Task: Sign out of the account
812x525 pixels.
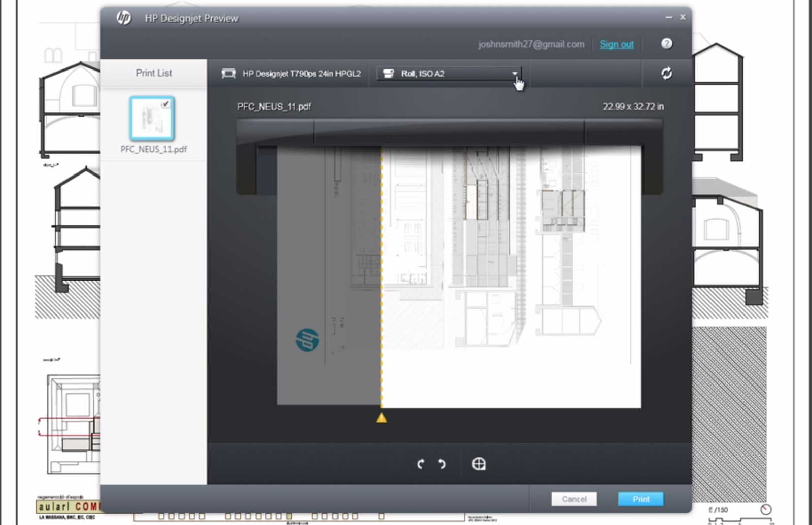Action: click(616, 44)
